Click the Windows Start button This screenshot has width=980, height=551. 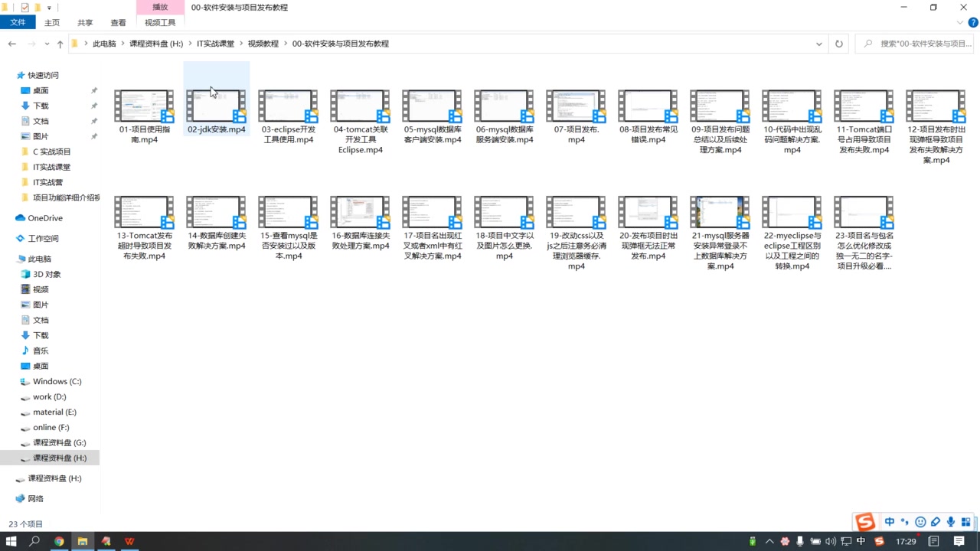[11, 541]
